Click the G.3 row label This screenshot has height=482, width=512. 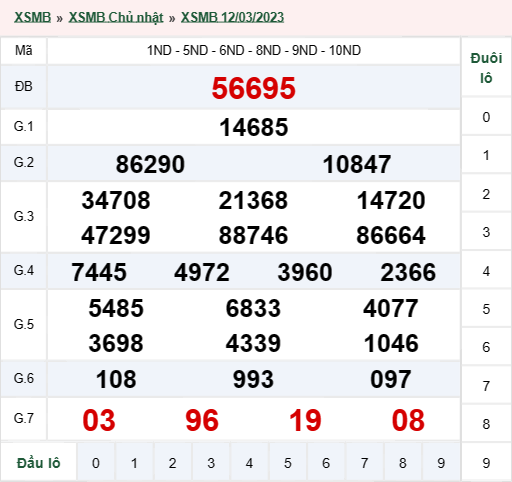coord(24,217)
